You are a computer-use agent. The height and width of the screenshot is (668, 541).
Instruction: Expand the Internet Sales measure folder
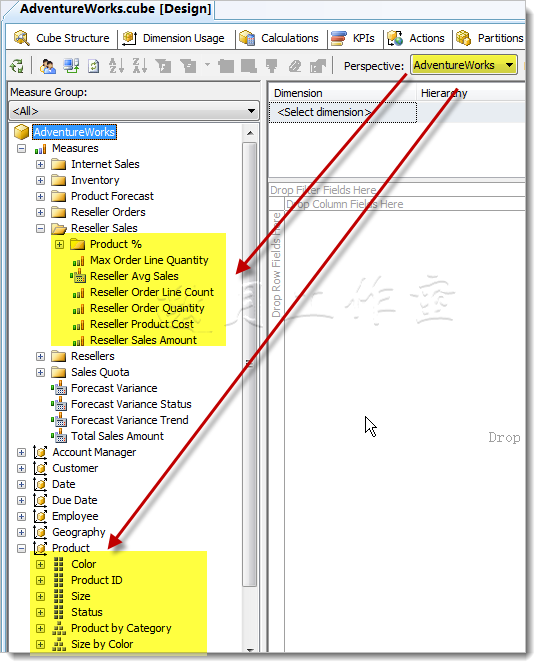click(40, 164)
